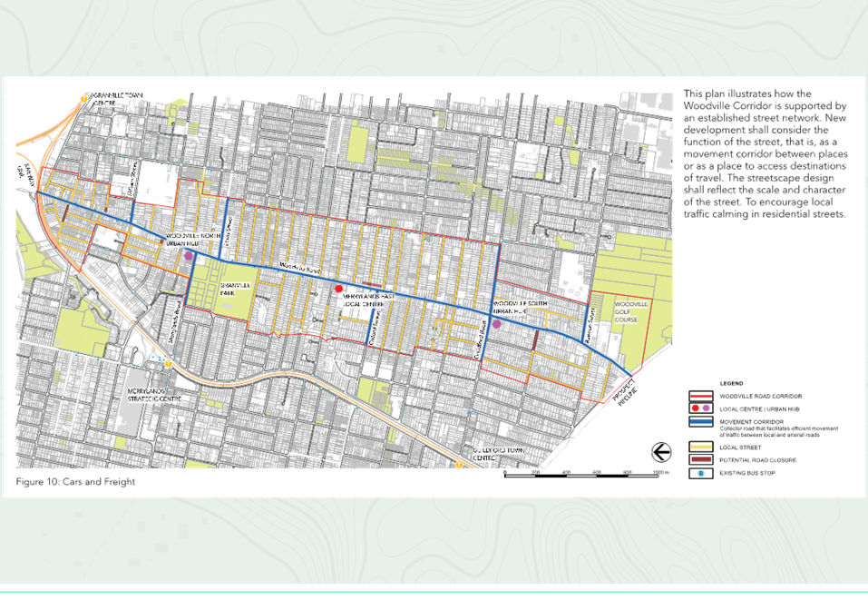The height and width of the screenshot is (600, 868).
Task: Click the Prospect Pipeline label
Action: 626,394
